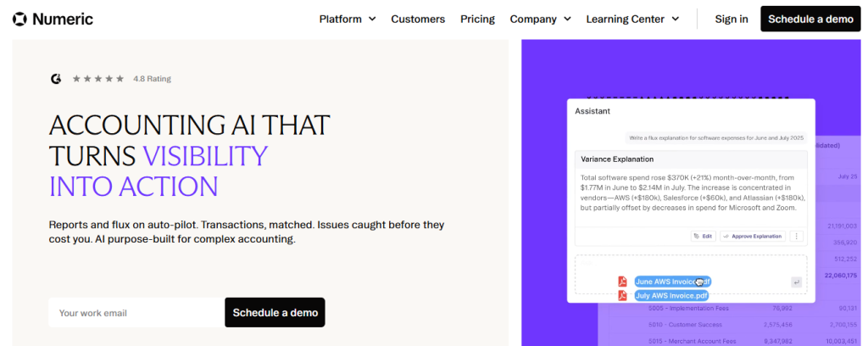Open the Pricing page
868x346 pixels.
click(478, 19)
